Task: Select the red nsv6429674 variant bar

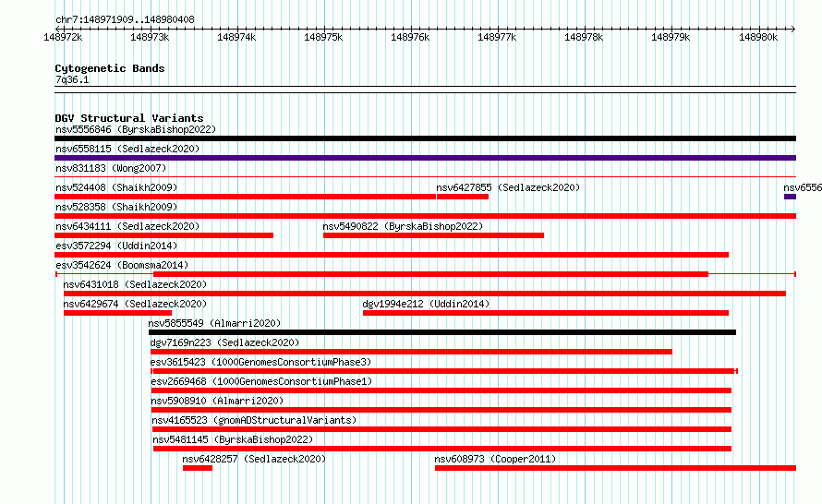Action: (117, 313)
